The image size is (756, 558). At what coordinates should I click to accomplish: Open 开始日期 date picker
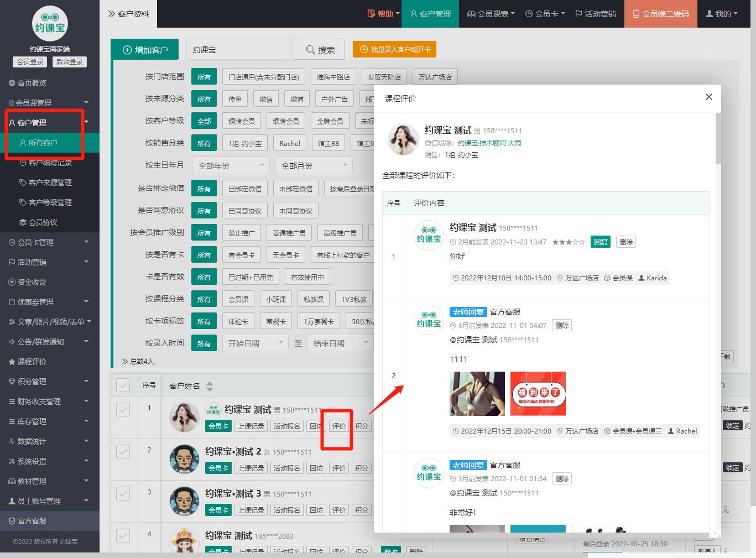pos(256,343)
